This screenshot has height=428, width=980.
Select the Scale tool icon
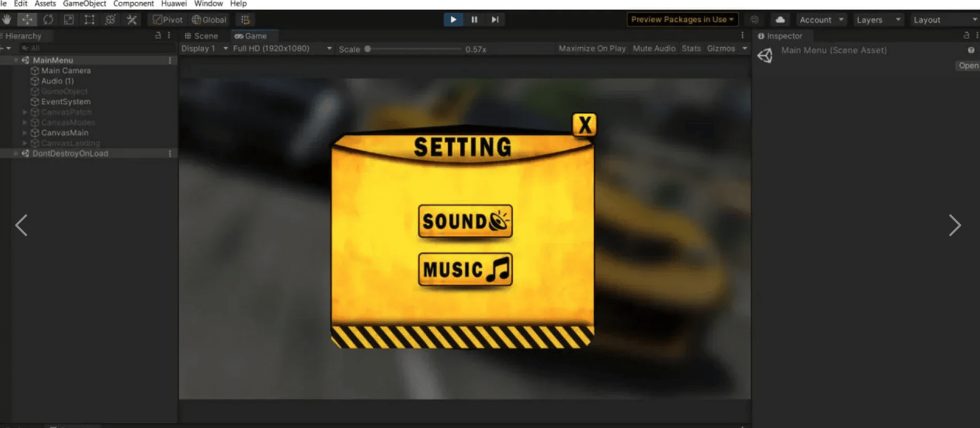point(68,20)
